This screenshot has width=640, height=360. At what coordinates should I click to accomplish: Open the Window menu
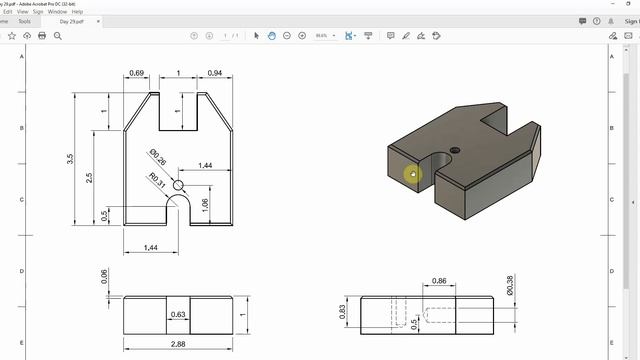pos(57,12)
